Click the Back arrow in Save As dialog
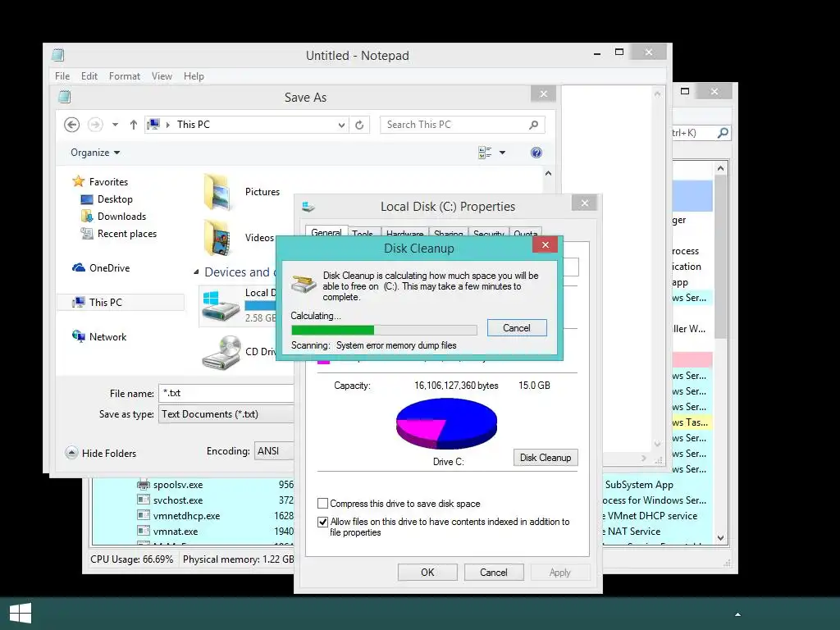The height and width of the screenshot is (630, 840). point(72,125)
